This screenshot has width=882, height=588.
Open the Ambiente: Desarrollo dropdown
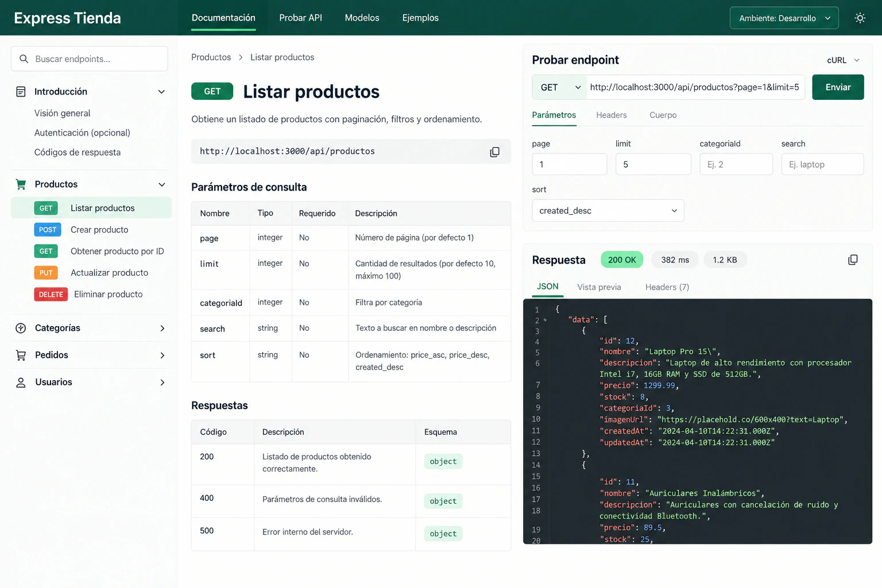784,18
